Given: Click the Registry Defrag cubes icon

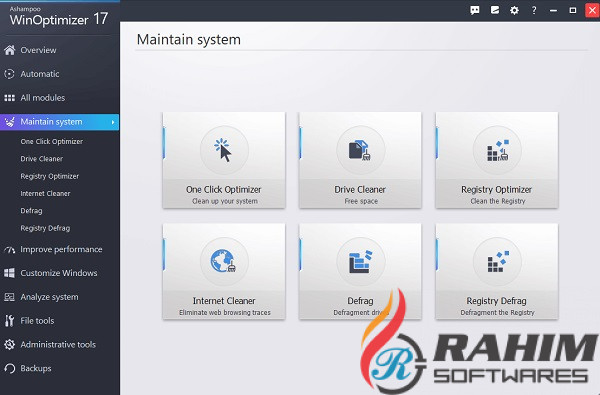Looking at the screenshot, I should pos(498,262).
